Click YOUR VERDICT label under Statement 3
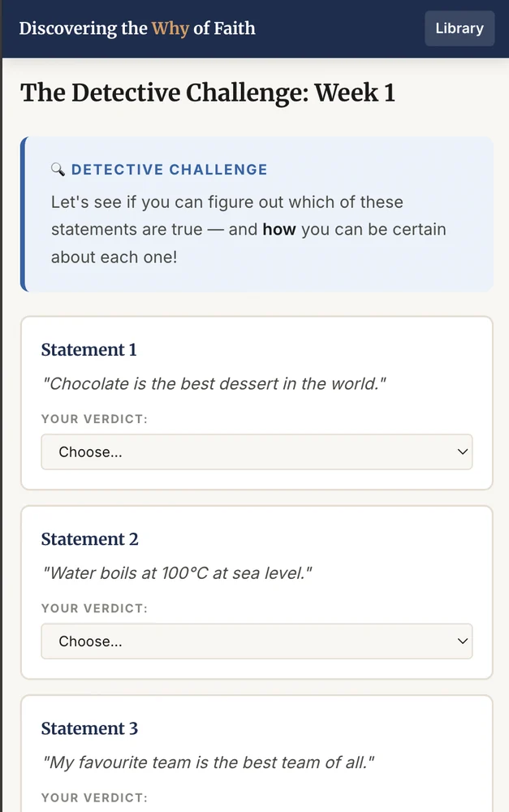Image resolution: width=509 pixels, height=812 pixels. 94,798
